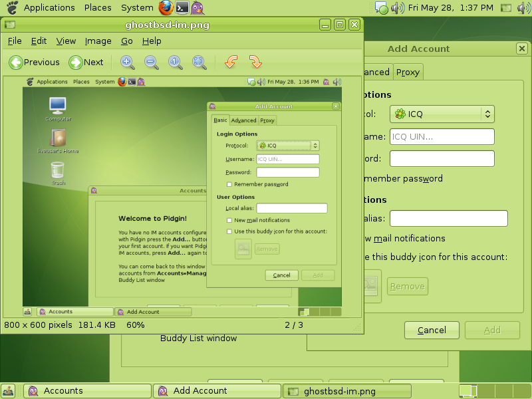
Task: Rotate the image clockwise
Action: point(255,62)
